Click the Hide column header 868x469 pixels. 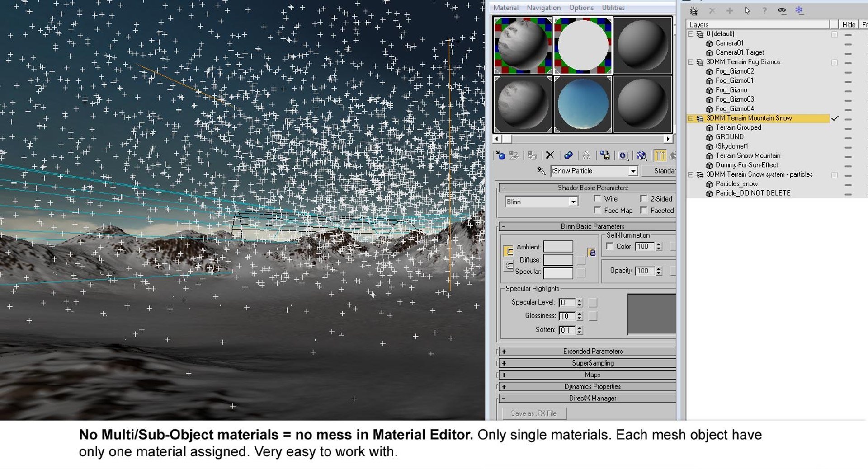[849, 24]
